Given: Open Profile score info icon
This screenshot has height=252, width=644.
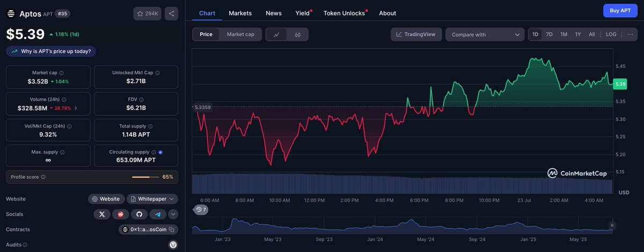Looking at the screenshot, I should pos(43,177).
